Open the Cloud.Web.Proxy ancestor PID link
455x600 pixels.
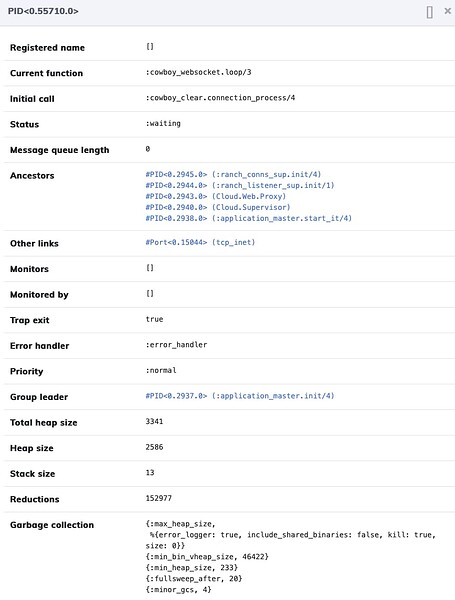(215, 196)
